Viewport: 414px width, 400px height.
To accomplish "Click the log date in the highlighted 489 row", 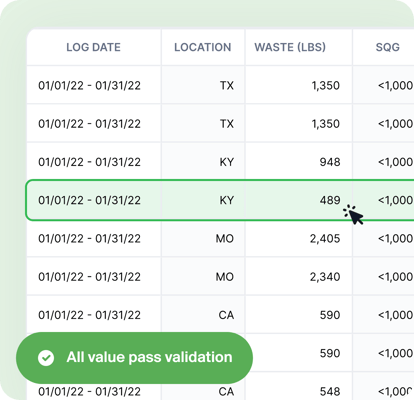I will coord(89,200).
